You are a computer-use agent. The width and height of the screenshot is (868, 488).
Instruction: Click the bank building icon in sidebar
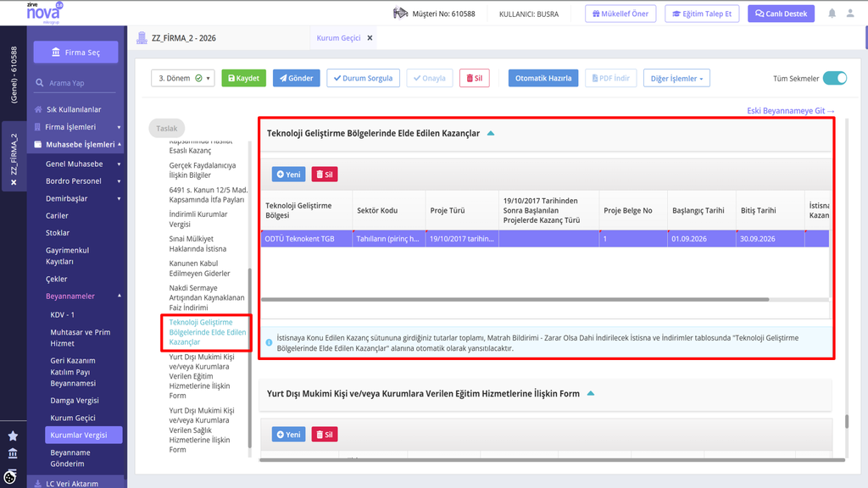[13, 454]
